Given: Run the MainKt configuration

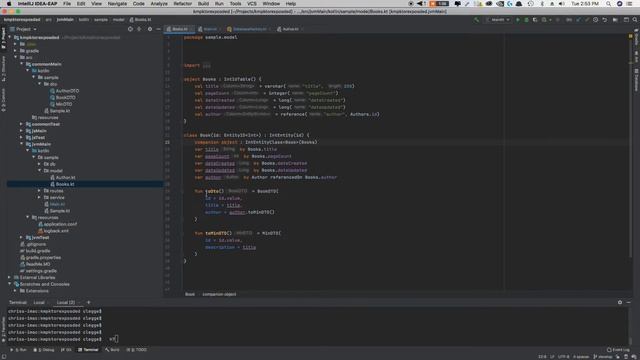Looking at the screenshot, I should pyautogui.click(x=518, y=20).
